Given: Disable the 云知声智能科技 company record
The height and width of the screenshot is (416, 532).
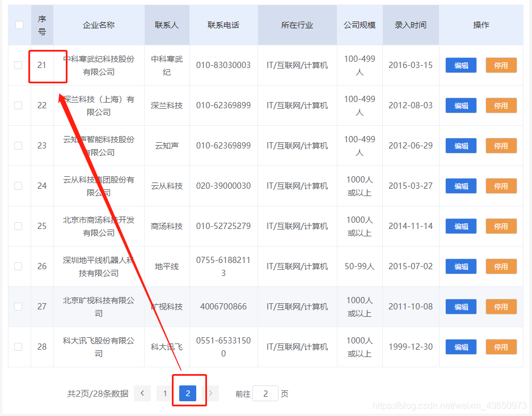Looking at the screenshot, I should tap(501, 145).
